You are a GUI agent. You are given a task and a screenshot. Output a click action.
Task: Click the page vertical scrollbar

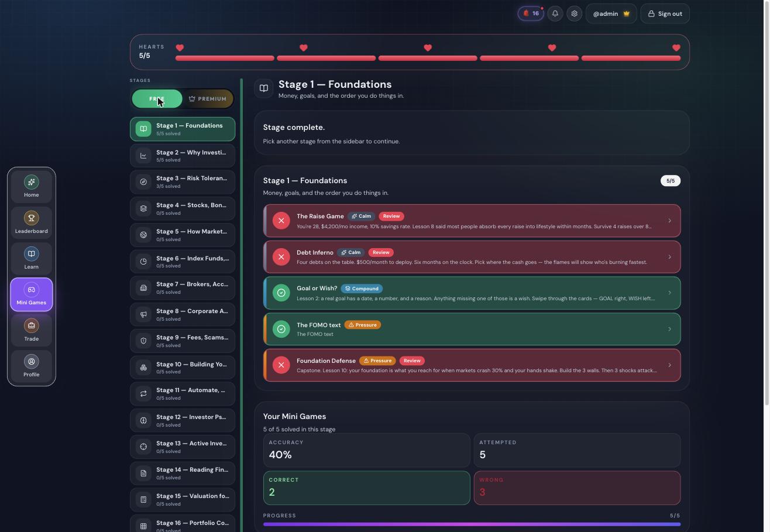click(x=767, y=203)
